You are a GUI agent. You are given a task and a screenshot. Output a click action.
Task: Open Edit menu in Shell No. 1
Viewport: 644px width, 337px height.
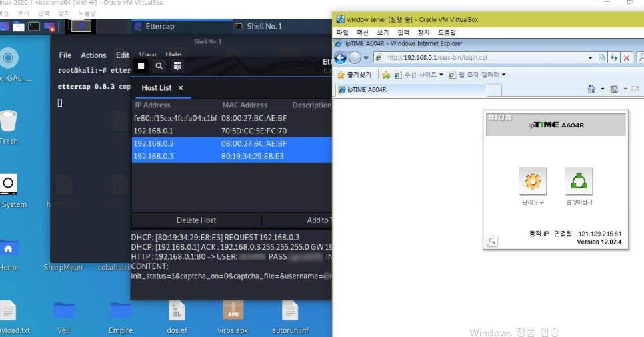click(x=123, y=55)
